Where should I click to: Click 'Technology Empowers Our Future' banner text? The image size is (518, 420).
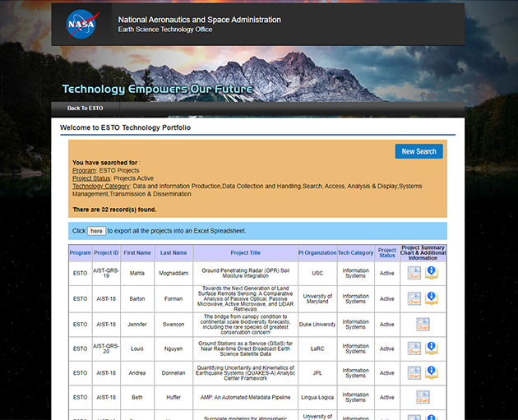(x=157, y=89)
